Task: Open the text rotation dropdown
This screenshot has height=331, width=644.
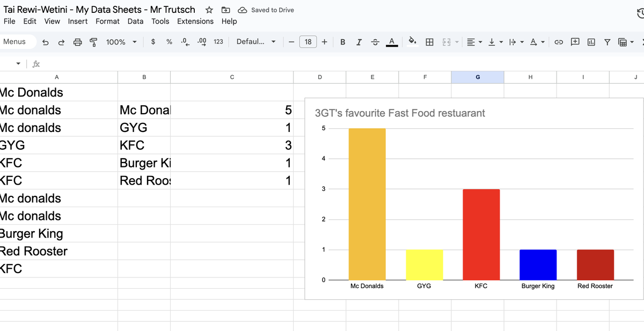Action: 537,42
